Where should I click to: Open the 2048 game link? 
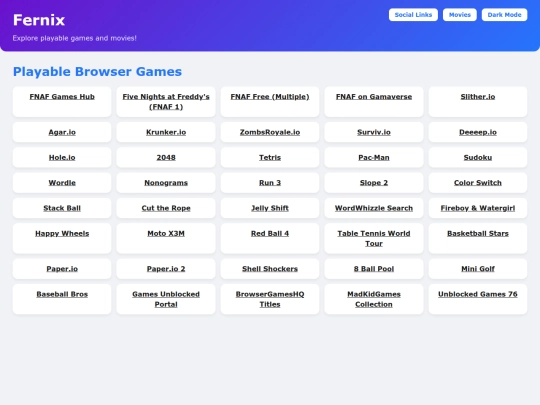166,157
